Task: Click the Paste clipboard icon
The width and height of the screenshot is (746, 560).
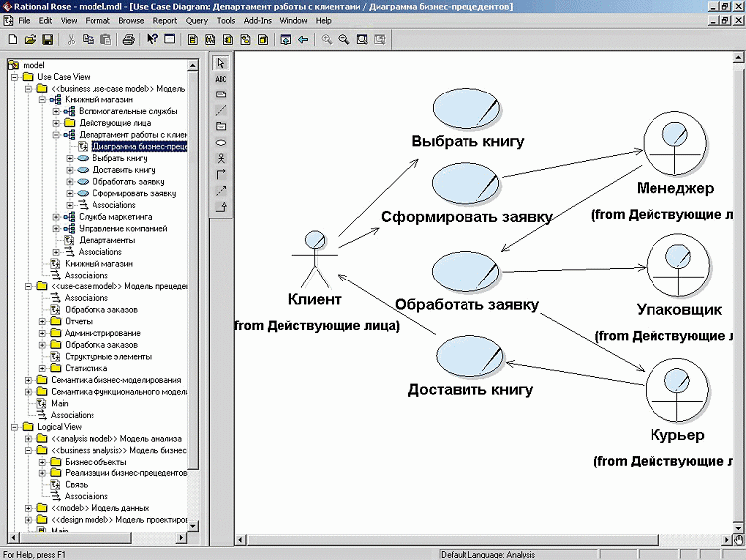Action: [x=105, y=40]
